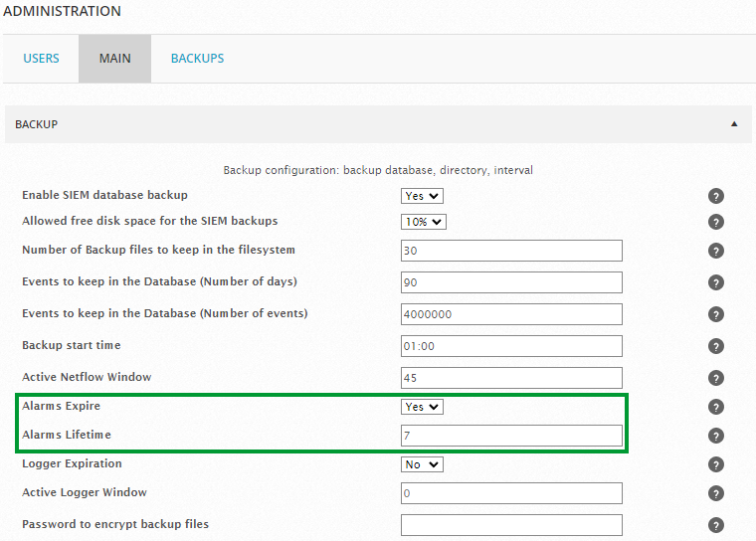The width and height of the screenshot is (756, 541).
Task: Collapse the BACKUP section with the arrow
Action: point(734,124)
